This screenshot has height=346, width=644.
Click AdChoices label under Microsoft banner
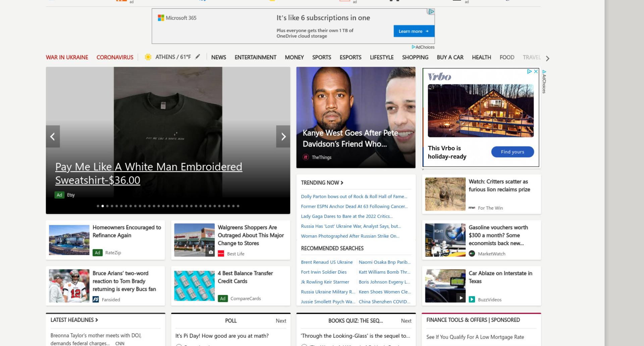(x=423, y=47)
